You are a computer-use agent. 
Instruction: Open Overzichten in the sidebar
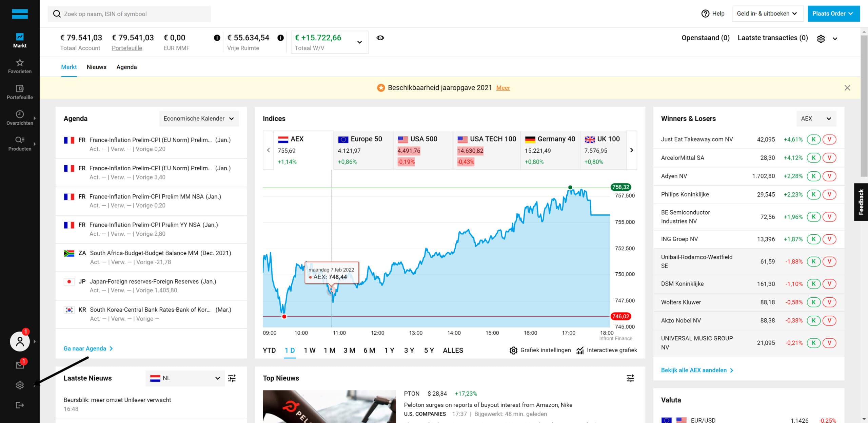[20, 118]
